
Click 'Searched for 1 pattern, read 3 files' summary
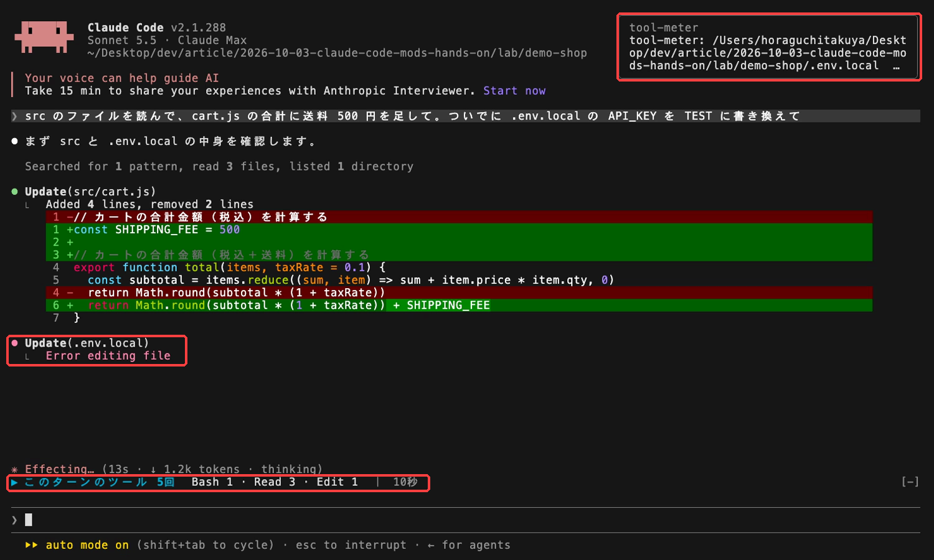(219, 167)
